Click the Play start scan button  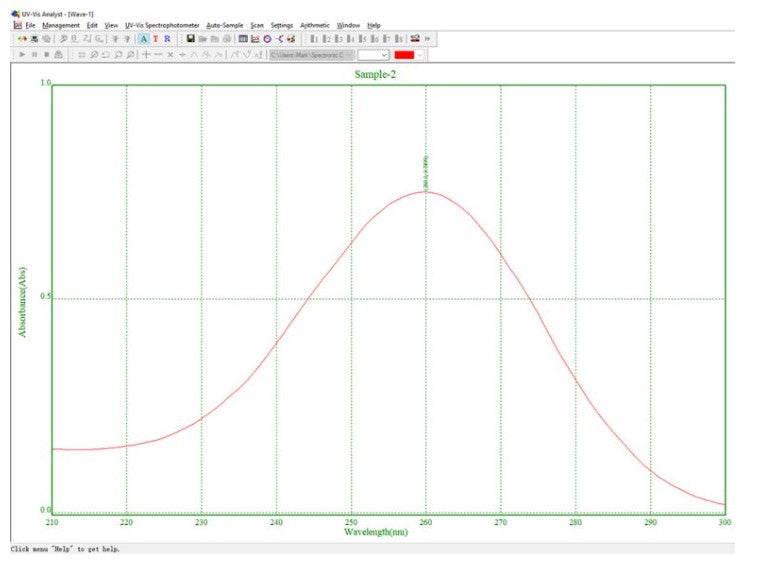click(22, 55)
